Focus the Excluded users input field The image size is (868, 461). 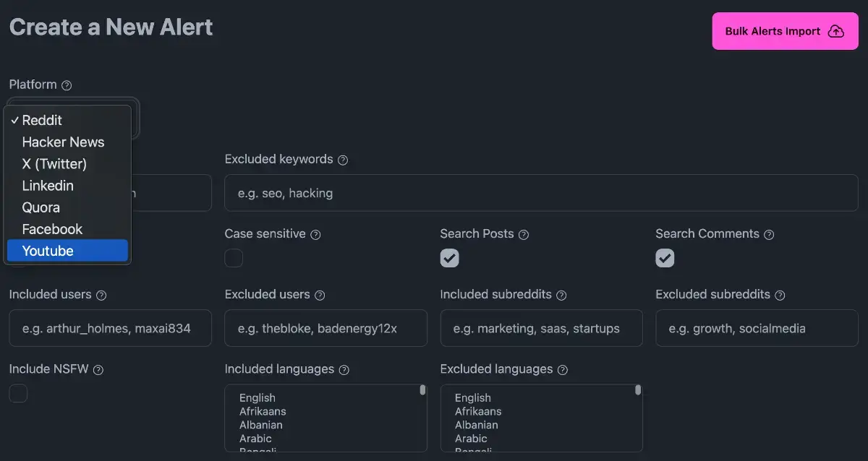[x=326, y=328]
